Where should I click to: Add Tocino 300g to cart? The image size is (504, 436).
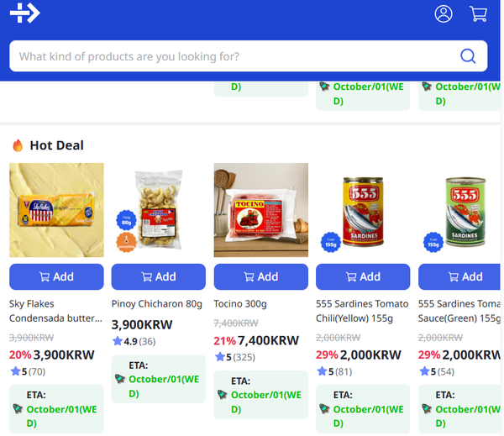pyautogui.click(x=261, y=276)
